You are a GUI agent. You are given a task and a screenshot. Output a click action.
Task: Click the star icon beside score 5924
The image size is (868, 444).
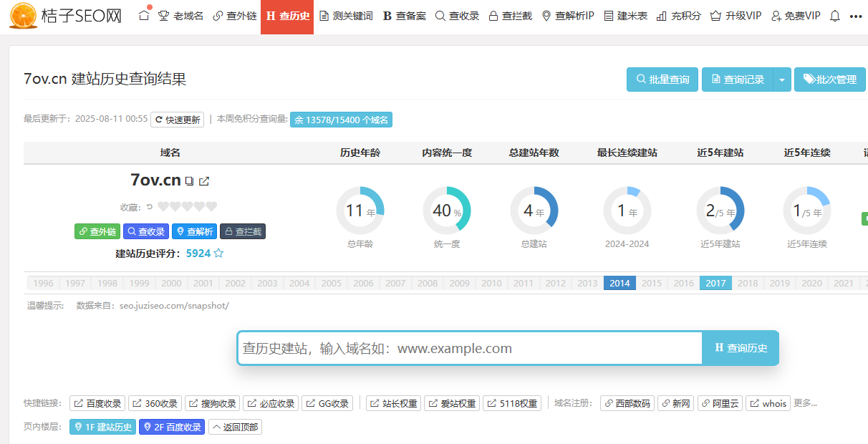pyautogui.click(x=219, y=254)
